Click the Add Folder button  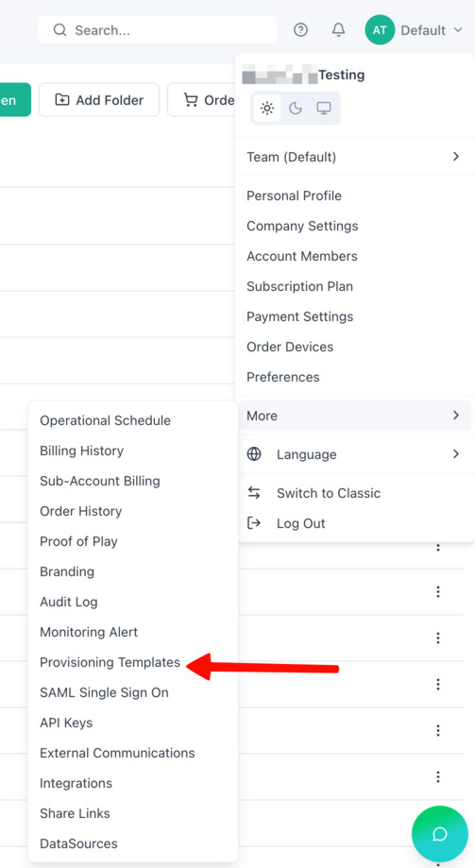[99, 99]
